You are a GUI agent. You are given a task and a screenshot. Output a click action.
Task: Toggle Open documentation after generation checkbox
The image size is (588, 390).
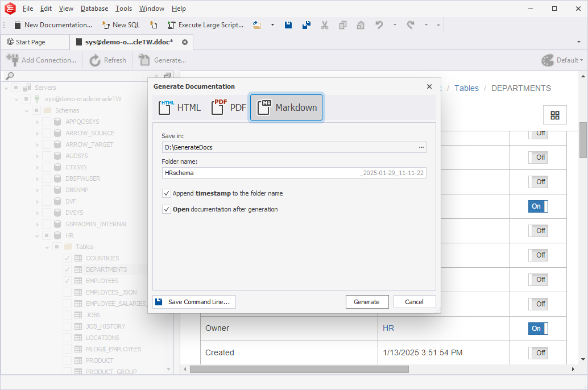[167, 209]
